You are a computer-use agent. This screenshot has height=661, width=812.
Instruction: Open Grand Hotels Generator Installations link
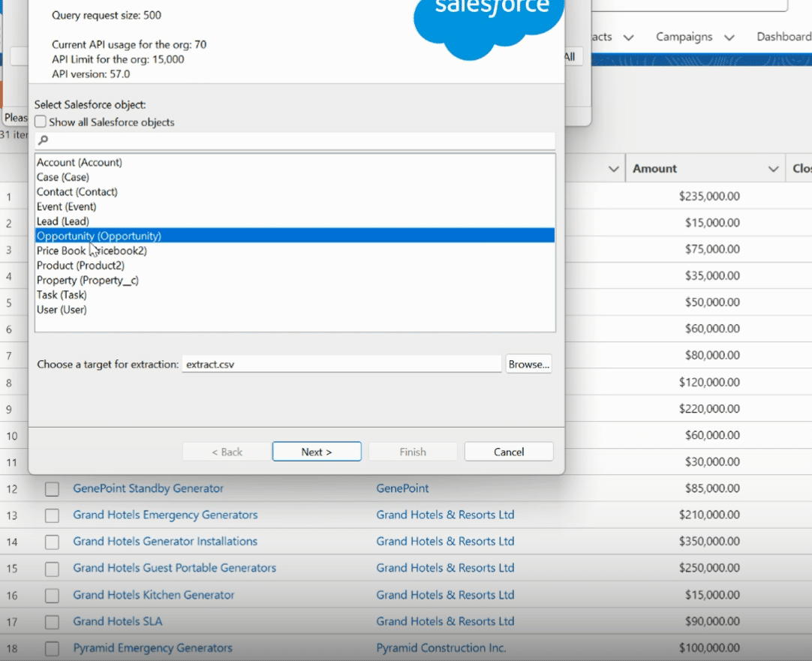(165, 541)
